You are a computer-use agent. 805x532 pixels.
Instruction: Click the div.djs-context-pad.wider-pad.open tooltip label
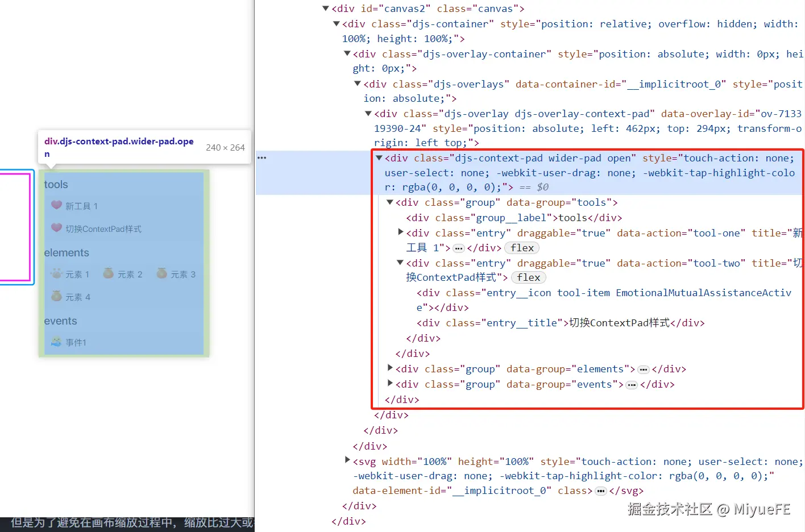119,147
